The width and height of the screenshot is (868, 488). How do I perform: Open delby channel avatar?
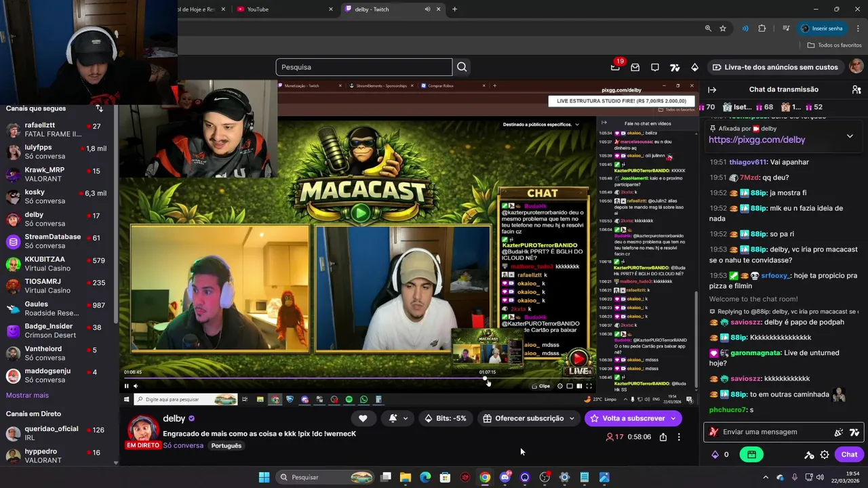(x=143, y=429)
